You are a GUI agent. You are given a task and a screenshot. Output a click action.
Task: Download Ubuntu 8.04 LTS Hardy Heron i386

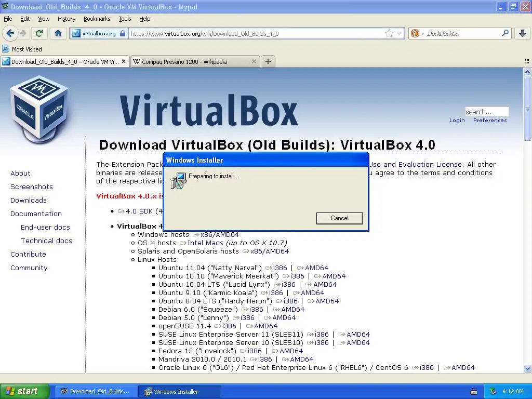click(x=287, y=301)
